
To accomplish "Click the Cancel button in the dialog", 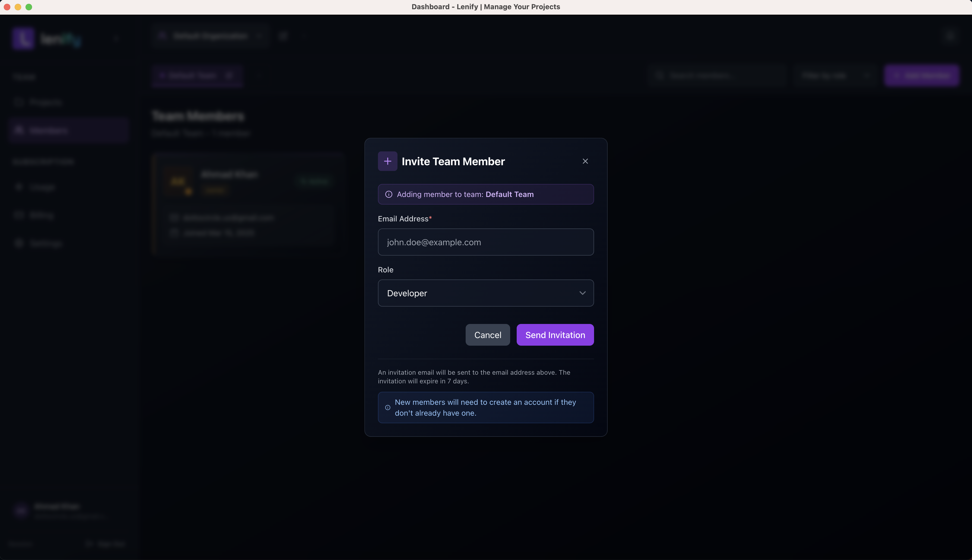I will tap(488, 335).
